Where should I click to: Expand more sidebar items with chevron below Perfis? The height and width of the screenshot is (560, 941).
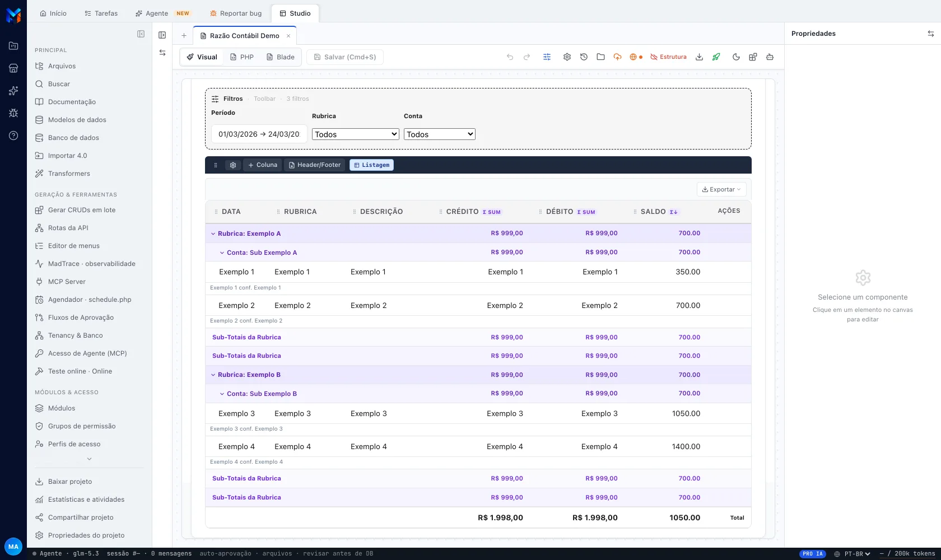89,459
